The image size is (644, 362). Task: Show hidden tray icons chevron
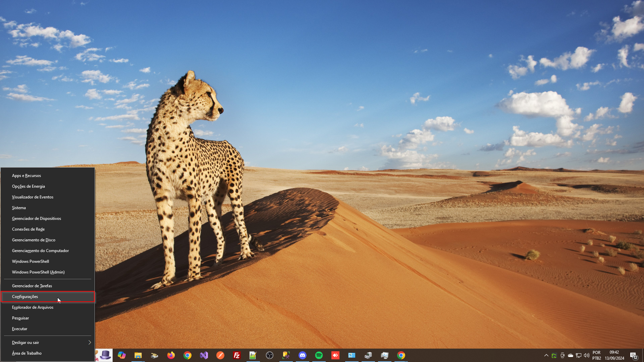pyautogui.click(x=546, y=356)
